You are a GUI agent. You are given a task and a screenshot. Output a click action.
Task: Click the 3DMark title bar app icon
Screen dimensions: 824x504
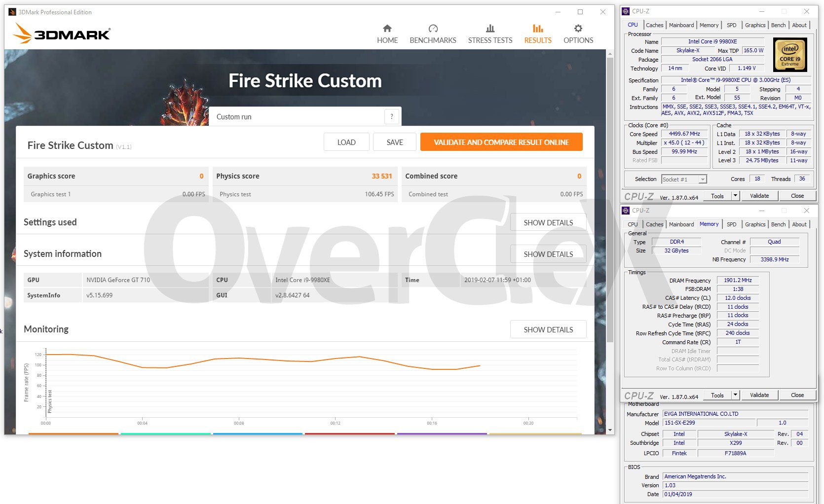click(x=12, y=12)
